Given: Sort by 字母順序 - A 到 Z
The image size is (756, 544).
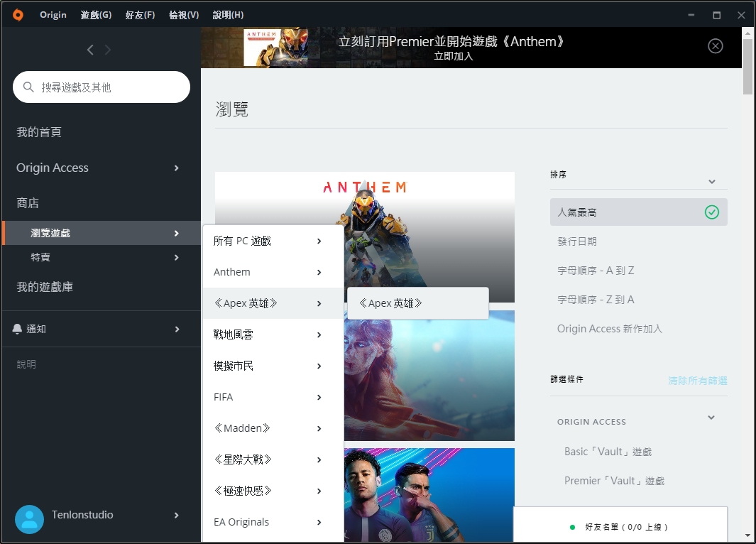Looking at the screenshot, I should (x=596, y=271).
